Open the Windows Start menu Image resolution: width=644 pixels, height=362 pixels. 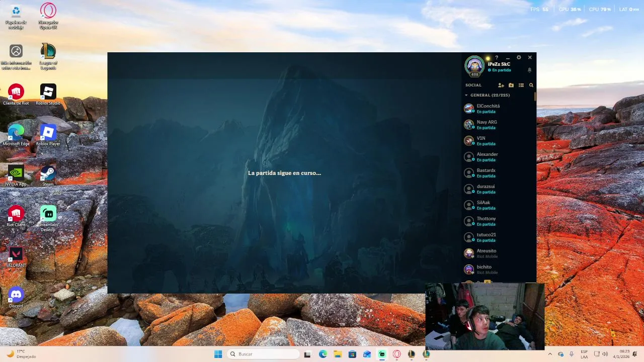[x=218, y=354]
